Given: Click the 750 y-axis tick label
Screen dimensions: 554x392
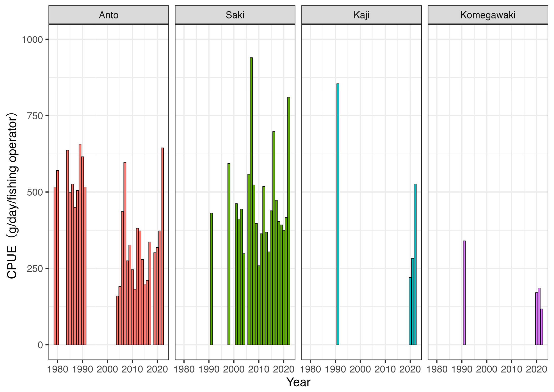Looking at the screenshot, I should click(35, 116).
